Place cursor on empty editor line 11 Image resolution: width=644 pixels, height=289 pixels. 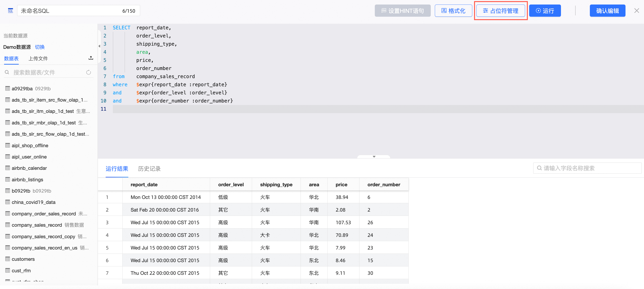(x=378, y=109)
